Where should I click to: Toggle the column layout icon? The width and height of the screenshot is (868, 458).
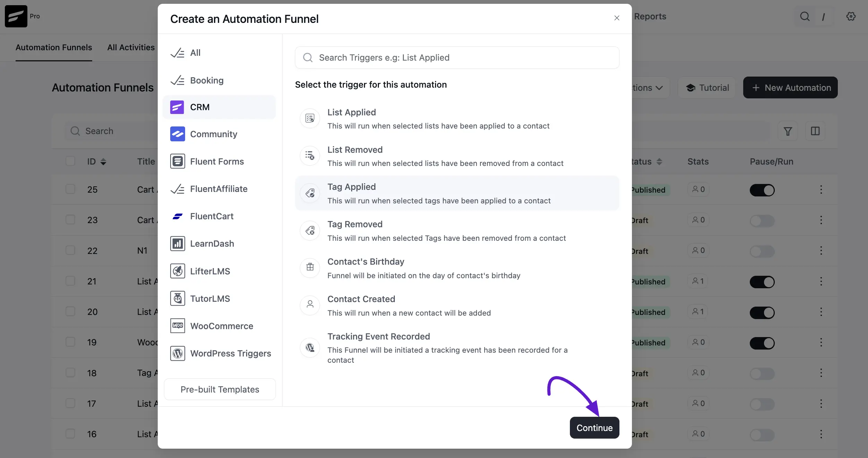click(815, 131)
